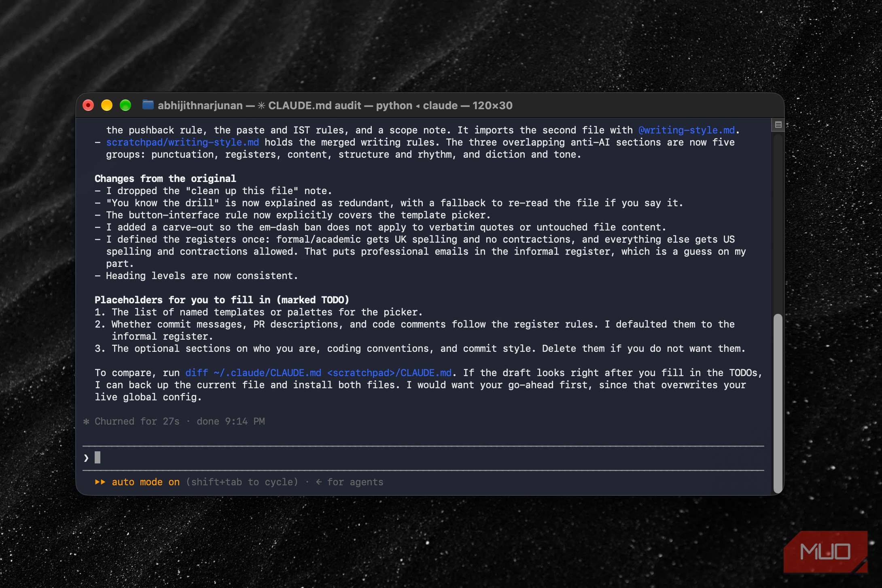The width and height of the screenshot is (882, 588).
Task: Click "CLAUDE.md audit" in the window title
Action: [x=315, y=106]
